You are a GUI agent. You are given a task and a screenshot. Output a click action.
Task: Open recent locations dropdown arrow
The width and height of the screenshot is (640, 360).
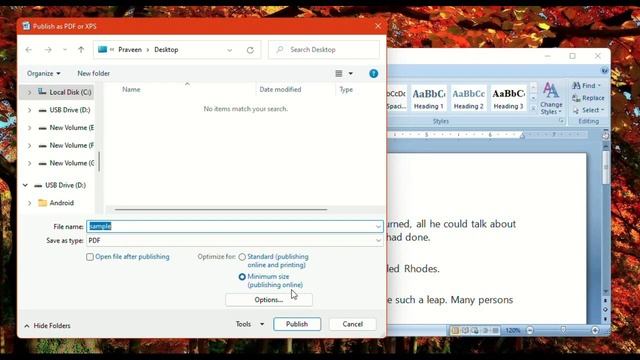[64, 50]
